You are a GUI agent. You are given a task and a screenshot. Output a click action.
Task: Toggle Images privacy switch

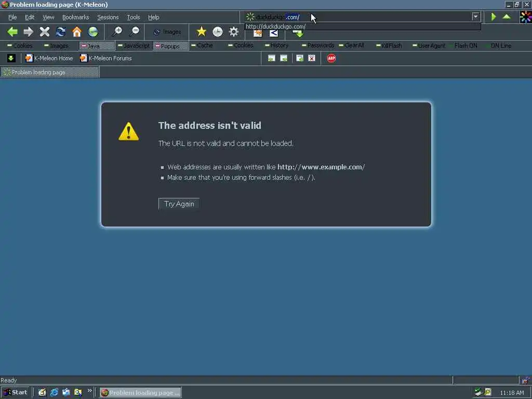[x=56, y=46]
